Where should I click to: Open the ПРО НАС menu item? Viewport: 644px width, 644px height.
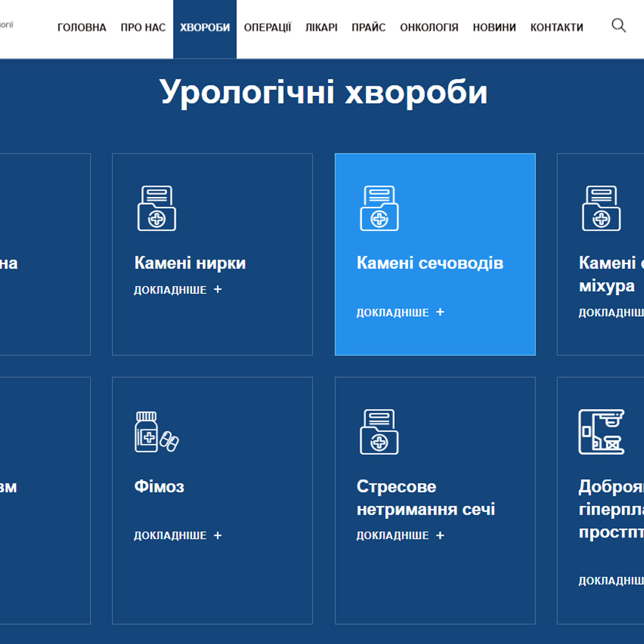[143, 27]
